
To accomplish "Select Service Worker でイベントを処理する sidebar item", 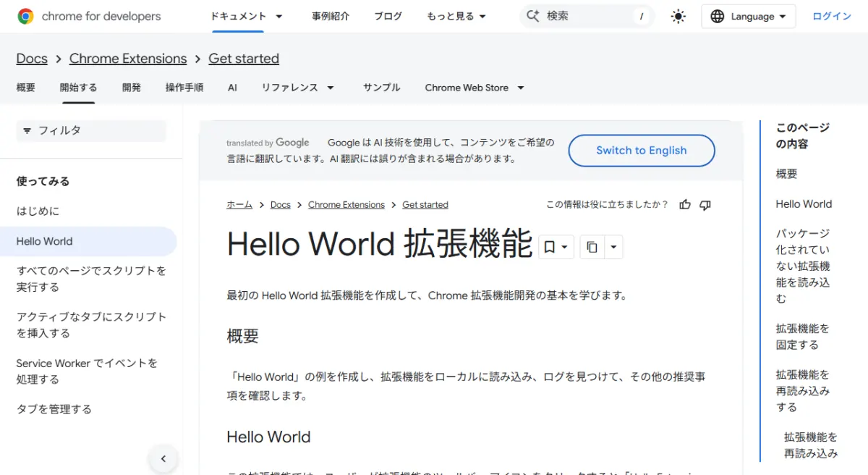I will [x=87, y=371].
